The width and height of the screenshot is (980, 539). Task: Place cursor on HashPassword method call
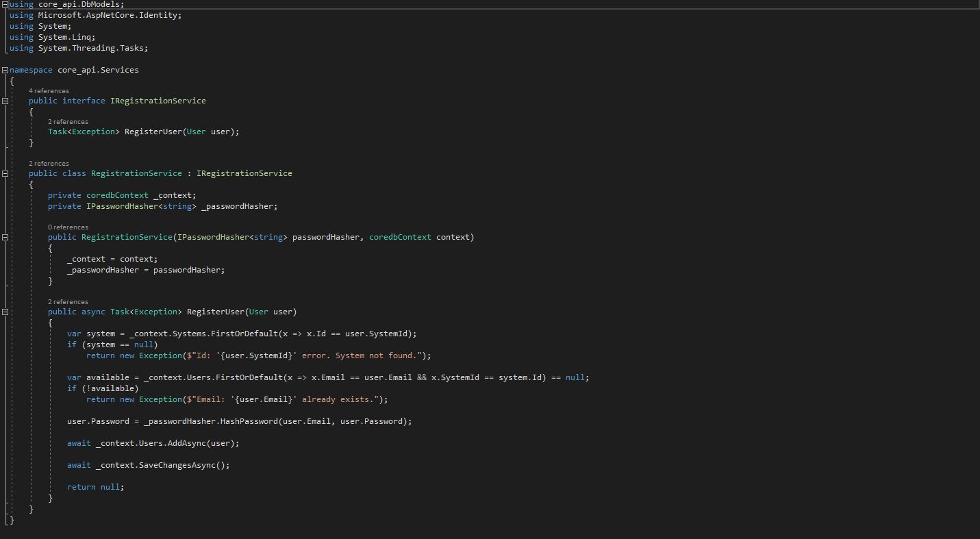click(x=249, y=421)
